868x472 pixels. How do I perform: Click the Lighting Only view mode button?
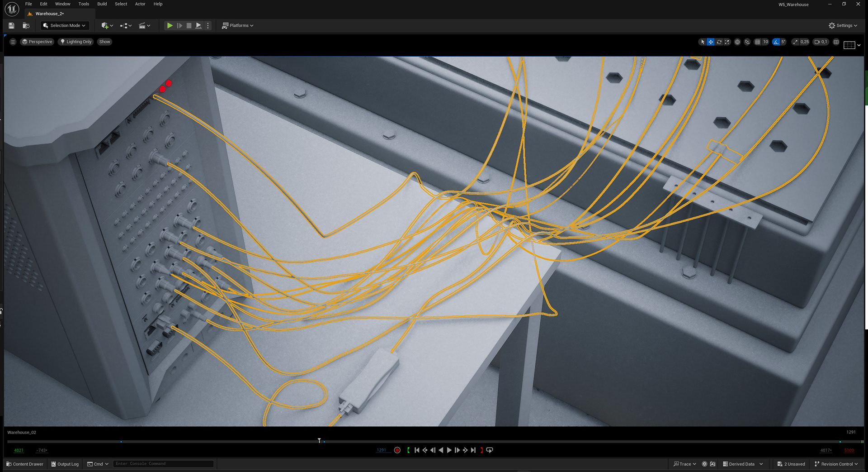(x=76, y=42)
